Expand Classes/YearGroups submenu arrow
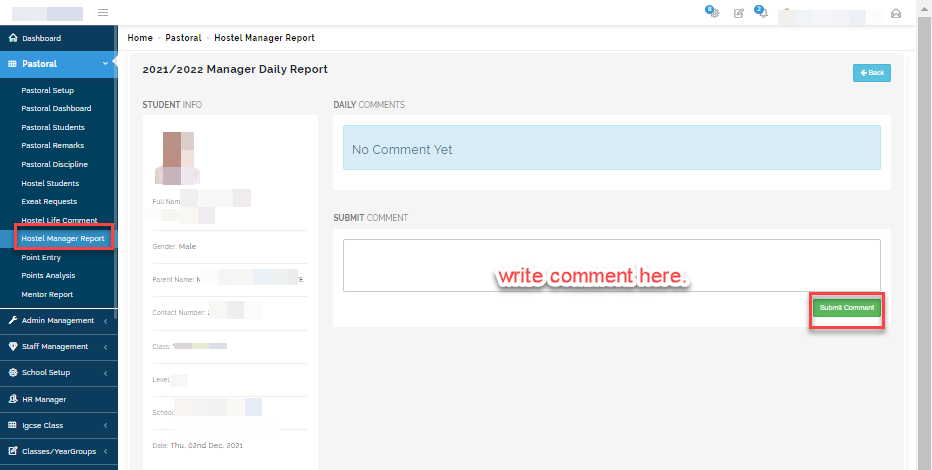Image resolution: width=932 pixels, height=470 pixels. coord(105,452)
